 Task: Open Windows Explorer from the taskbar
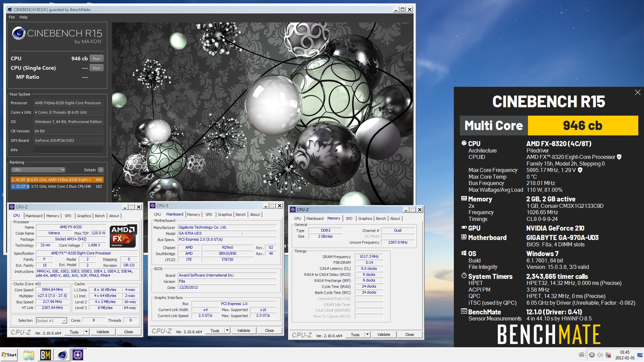[29, 355]
